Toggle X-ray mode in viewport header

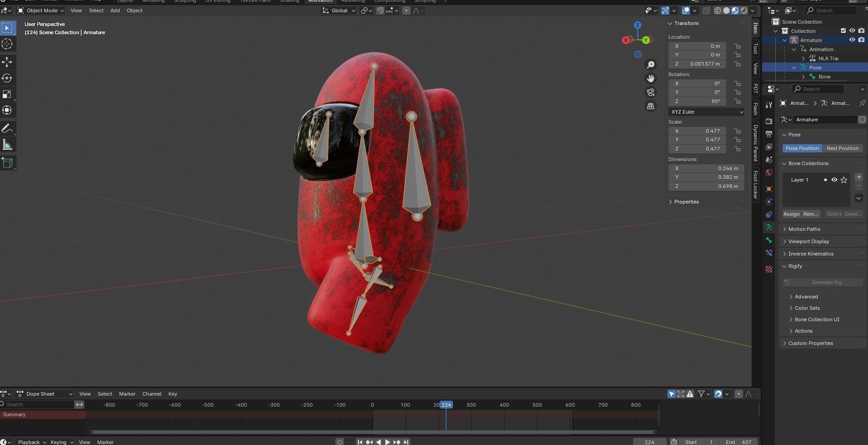tap(706, 10)
